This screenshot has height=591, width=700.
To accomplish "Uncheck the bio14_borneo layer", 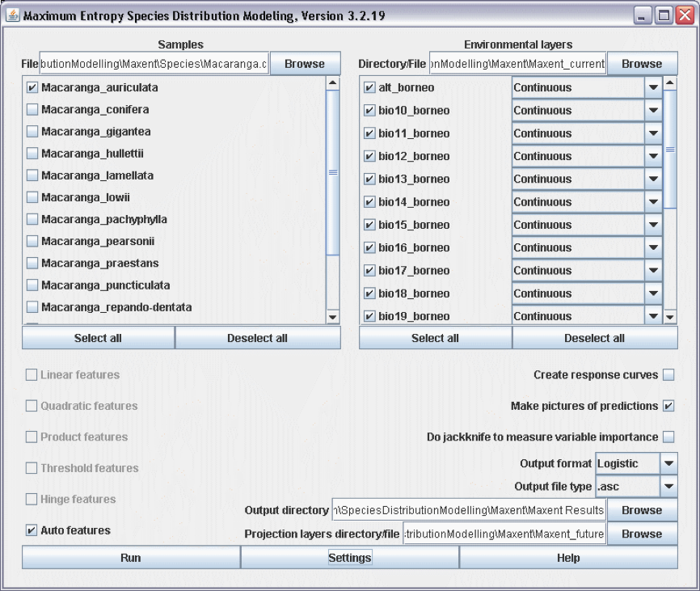I will coord(369,202).
